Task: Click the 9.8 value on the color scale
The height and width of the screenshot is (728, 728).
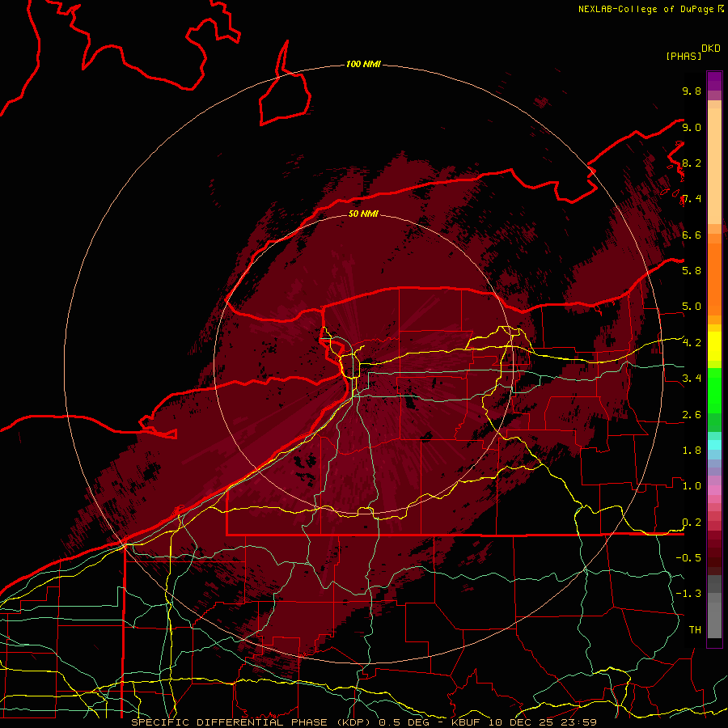Action: coord(692,91)
